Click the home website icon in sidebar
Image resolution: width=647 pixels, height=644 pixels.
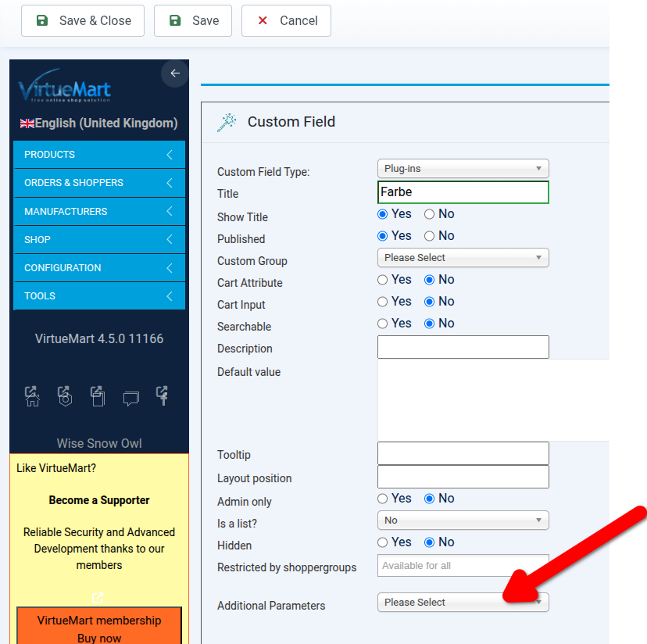[x=32, y=397]
